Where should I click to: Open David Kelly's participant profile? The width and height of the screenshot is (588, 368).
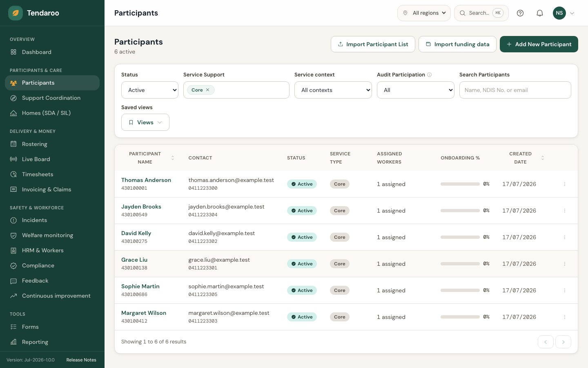(136, 233)
